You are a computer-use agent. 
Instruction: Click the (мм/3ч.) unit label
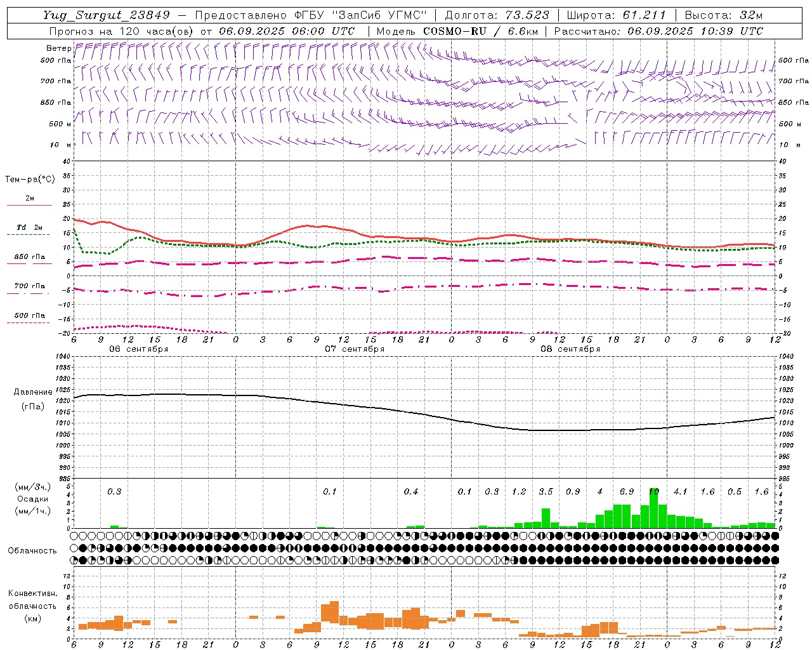[33, 487]
